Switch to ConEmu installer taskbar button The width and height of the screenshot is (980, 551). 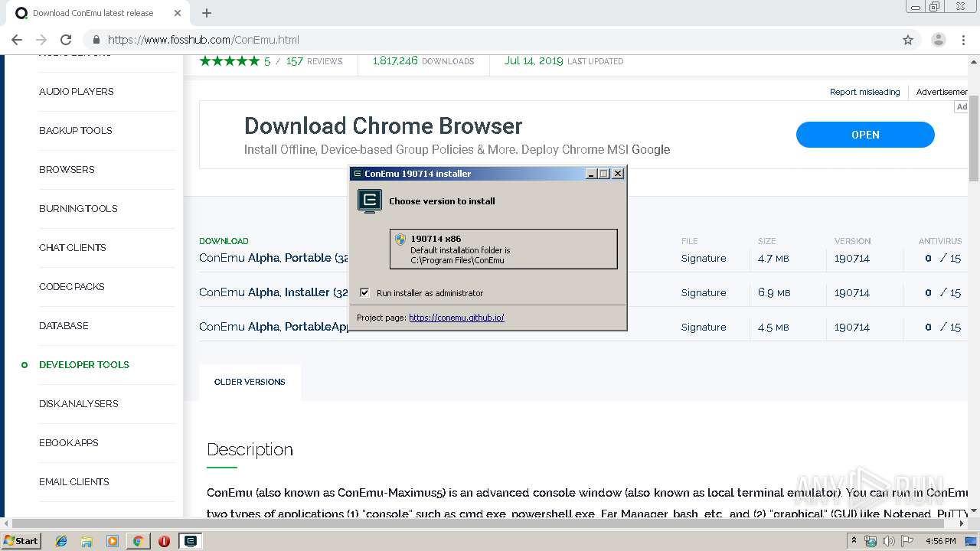pyautogui.click(x=190, y=541)
